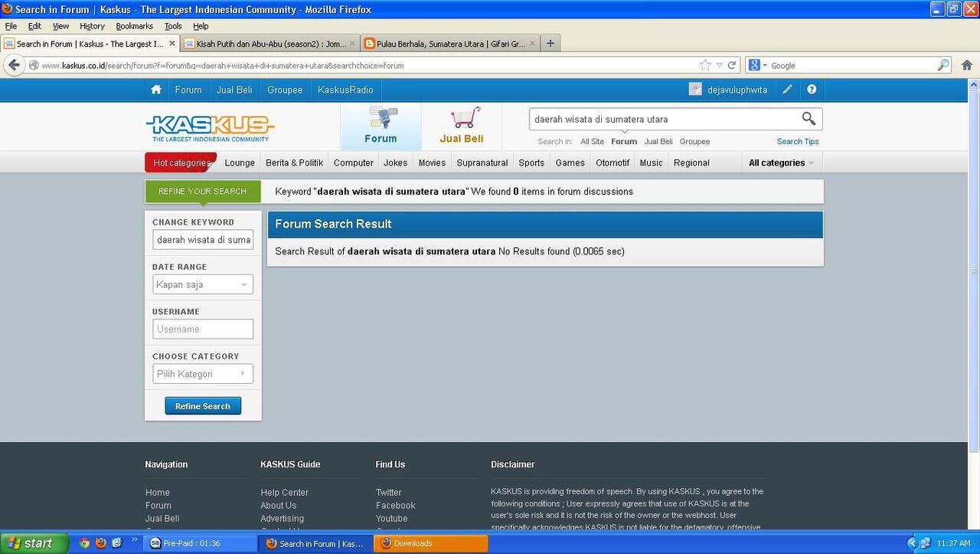
Task: Open the File menu
Action: click(x=11, y=26)
